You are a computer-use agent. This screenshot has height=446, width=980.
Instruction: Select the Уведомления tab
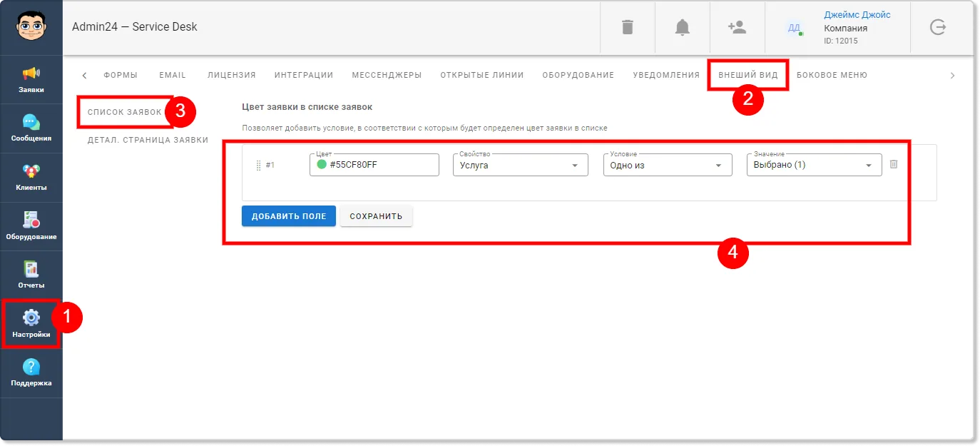tap(666, 75)
